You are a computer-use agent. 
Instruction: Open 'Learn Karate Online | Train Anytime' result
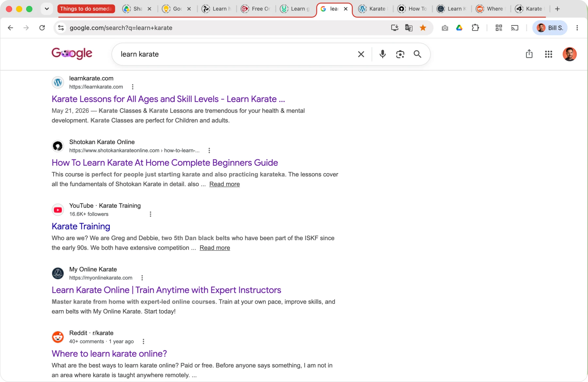coord(166,290)
